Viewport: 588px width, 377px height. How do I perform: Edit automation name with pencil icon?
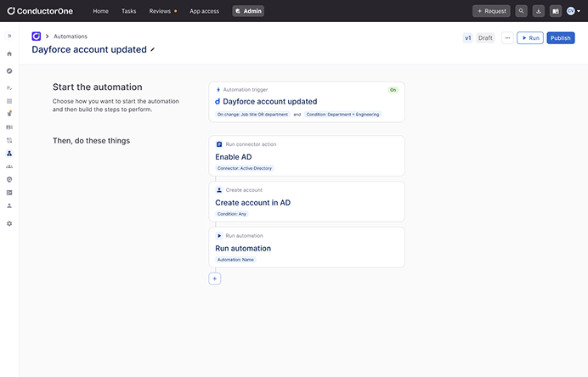tap(153, 49)
